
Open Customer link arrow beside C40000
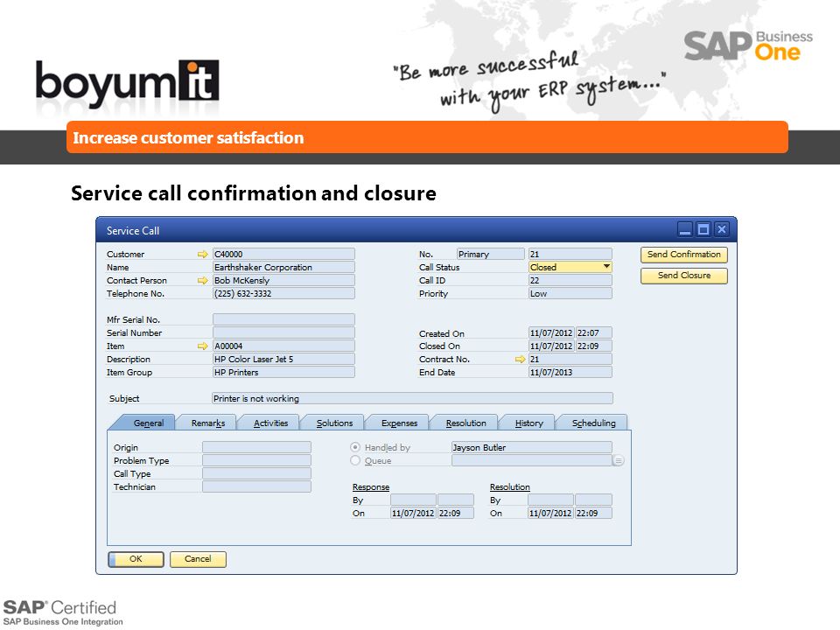point(202,254)
